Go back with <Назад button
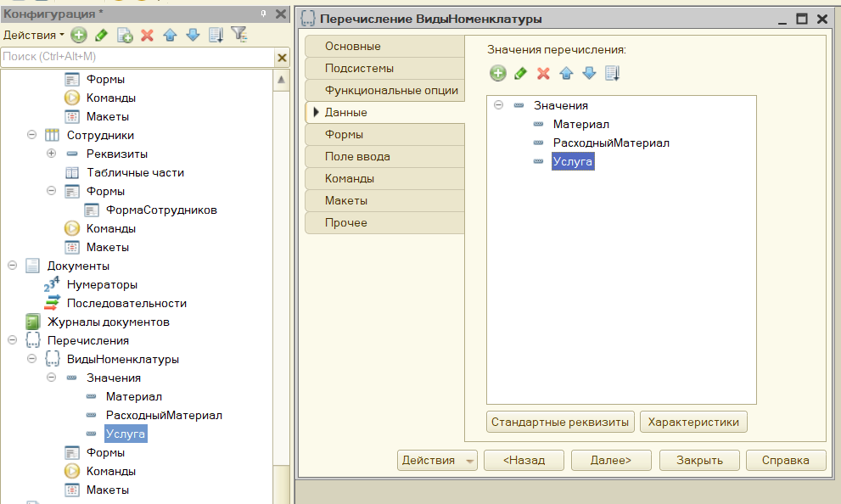841x504 pixels. (x=524, y=460)
